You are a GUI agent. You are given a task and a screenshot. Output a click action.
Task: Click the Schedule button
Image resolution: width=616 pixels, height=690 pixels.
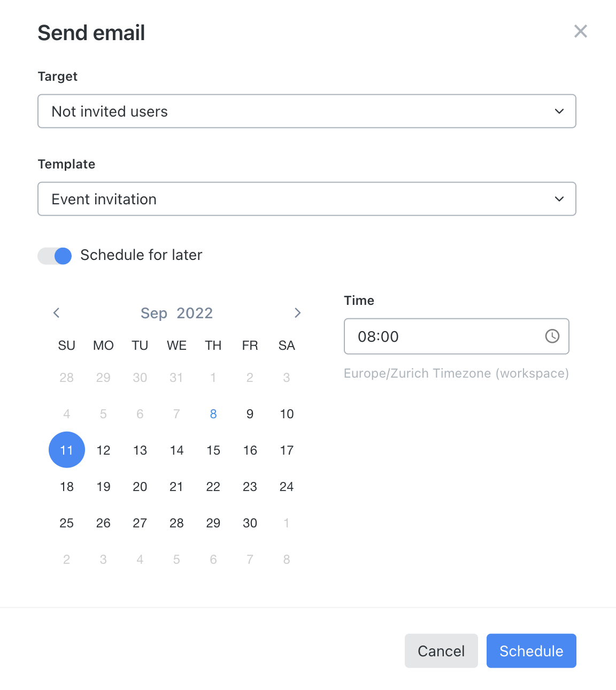pos(531,651)
